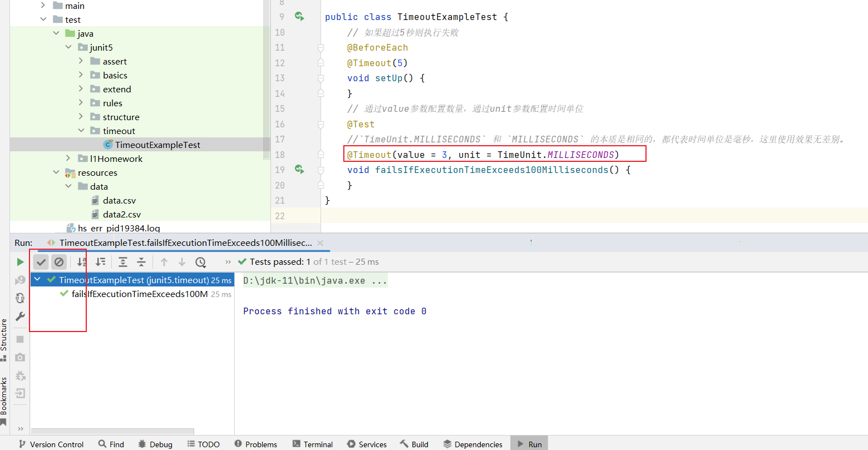The width and height of the screenshot is (868, 450).
Task: Collapse TimeoutExampleTest node in test results
Action: [x=38, y=280]
